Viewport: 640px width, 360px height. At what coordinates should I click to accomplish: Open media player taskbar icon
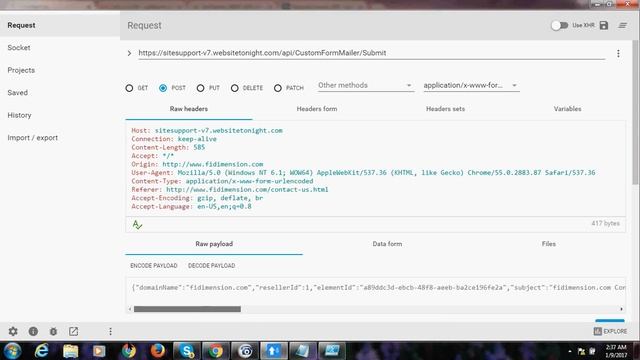[x=99, y=351]
